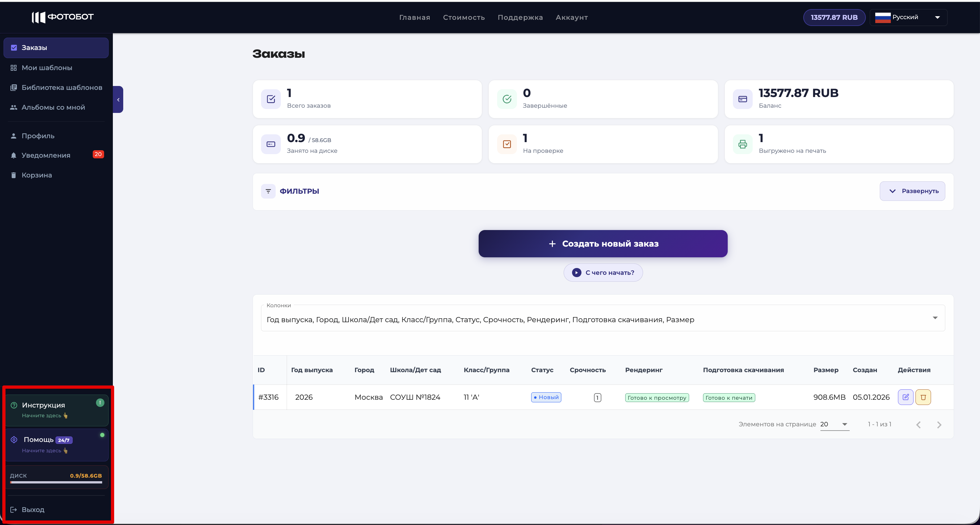Open the Стоимость top menu
This screenshot has height=525, width=980.
tap(464, 18)
